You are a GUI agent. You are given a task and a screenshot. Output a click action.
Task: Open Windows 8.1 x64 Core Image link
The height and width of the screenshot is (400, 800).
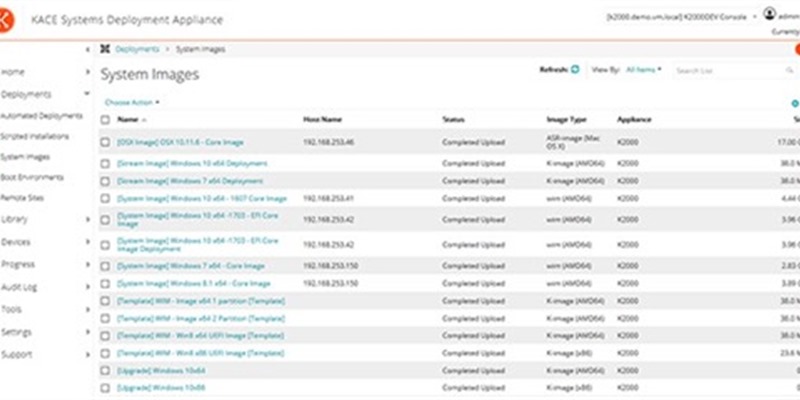coord(194,284)
